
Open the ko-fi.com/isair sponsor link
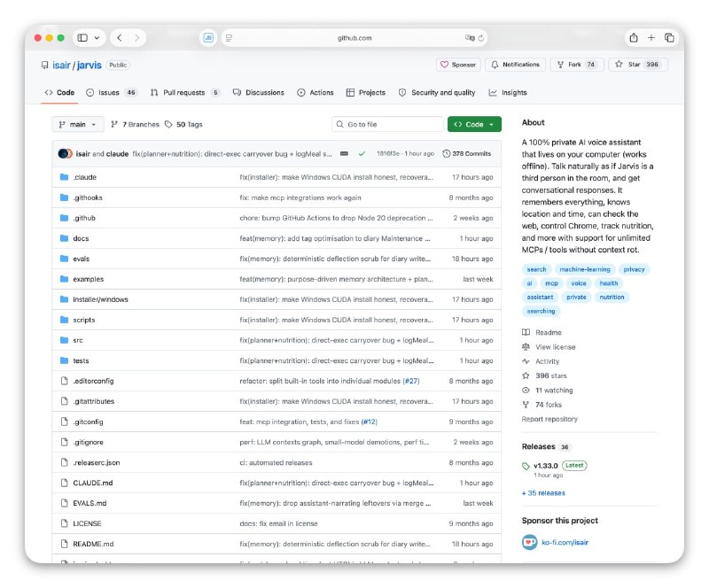(565, 542)
